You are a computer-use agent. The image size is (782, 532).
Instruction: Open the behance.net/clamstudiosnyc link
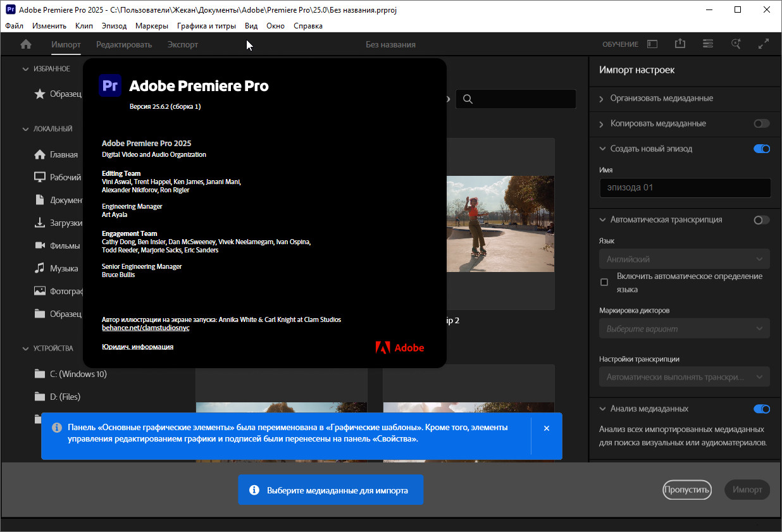tap(146, 328)
